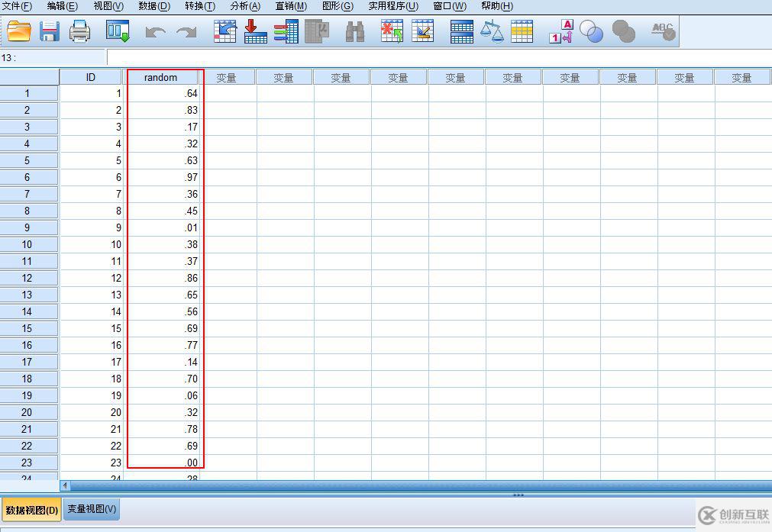Toggle value labels A/1 icon
The image size is (772, 532).
click(561, 31)
